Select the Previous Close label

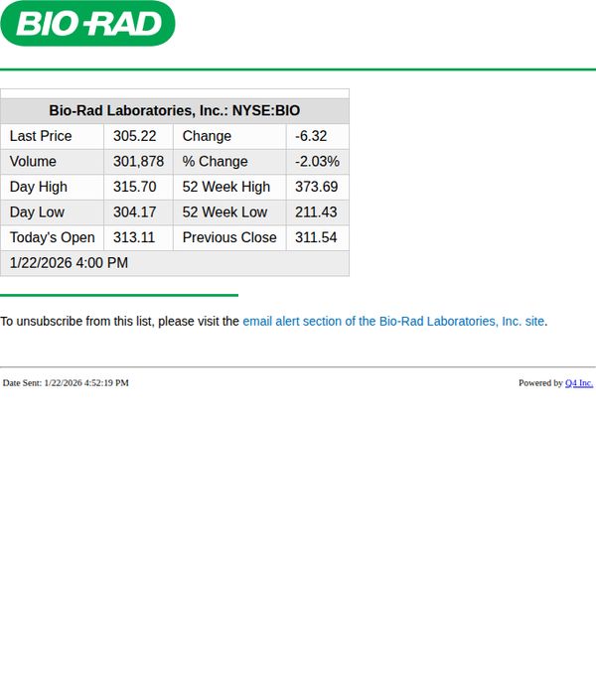pyautogui.click(x=229, y=237)
